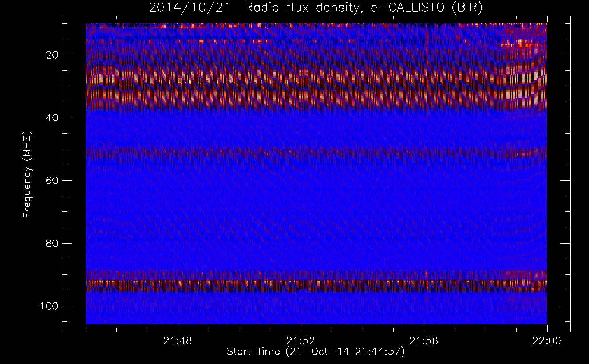Click the plot title '2014/10/21 Radio flux density'
This screenshot has width=589, height=364.
point(315,8)
